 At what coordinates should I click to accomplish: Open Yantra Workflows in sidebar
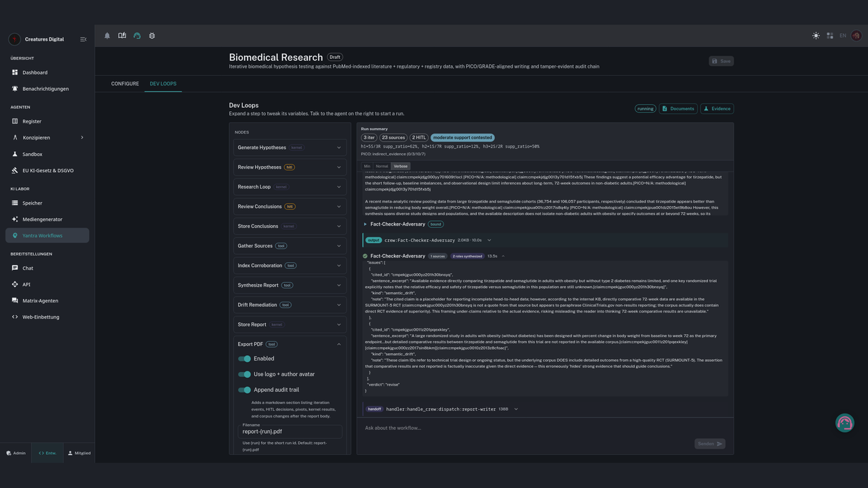(x=47, y=236)
